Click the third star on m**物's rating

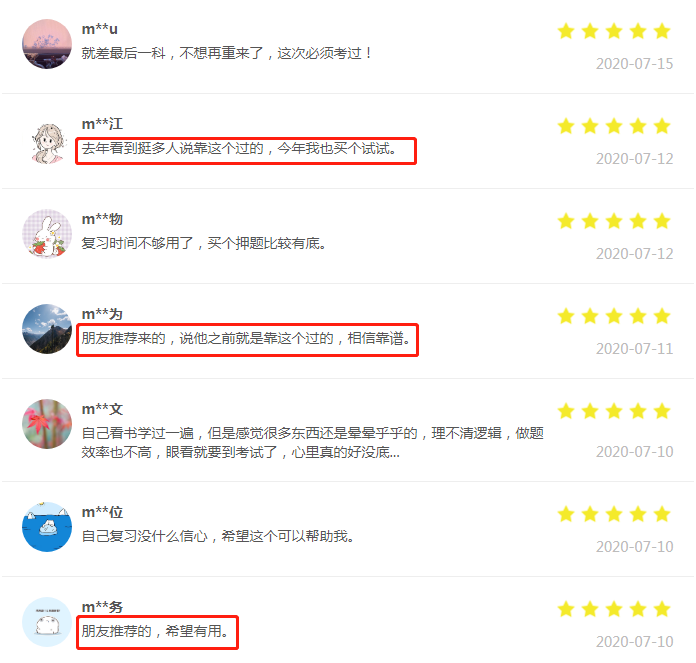[614, 221]
